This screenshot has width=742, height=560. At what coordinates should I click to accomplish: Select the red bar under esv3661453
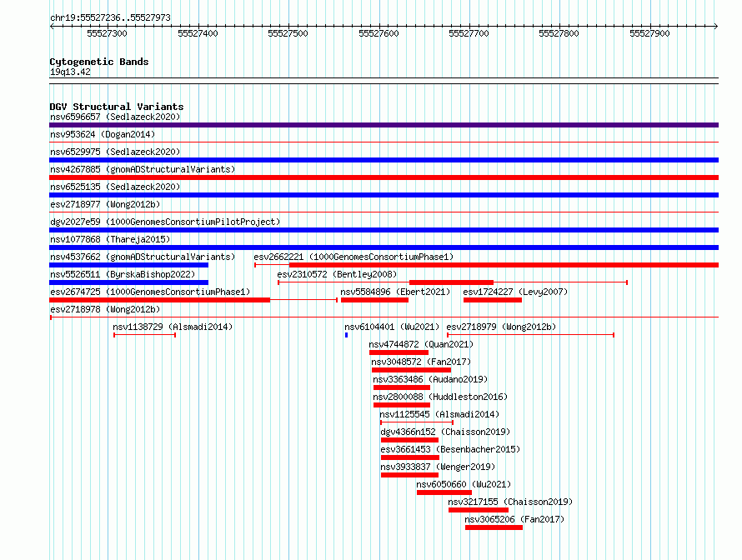coord(410,457)
